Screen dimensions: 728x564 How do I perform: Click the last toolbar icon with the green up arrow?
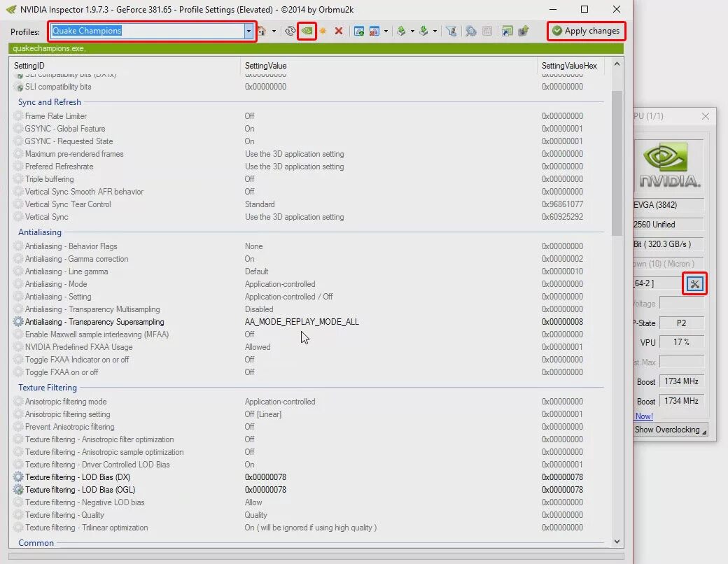coord(524,31)
